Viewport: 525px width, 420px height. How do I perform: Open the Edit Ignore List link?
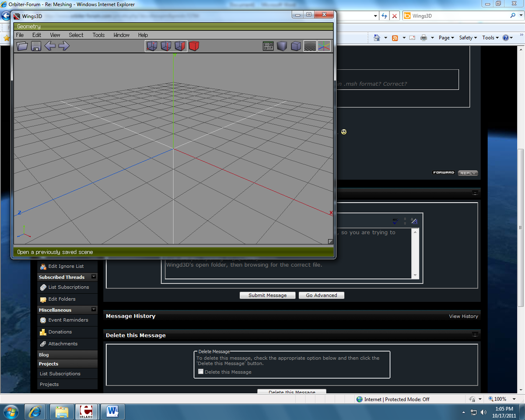[x=66, y=266]
